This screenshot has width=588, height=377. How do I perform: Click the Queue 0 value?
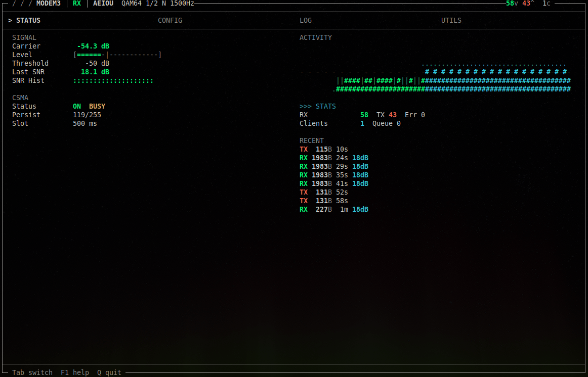click(x=387, y=123)
